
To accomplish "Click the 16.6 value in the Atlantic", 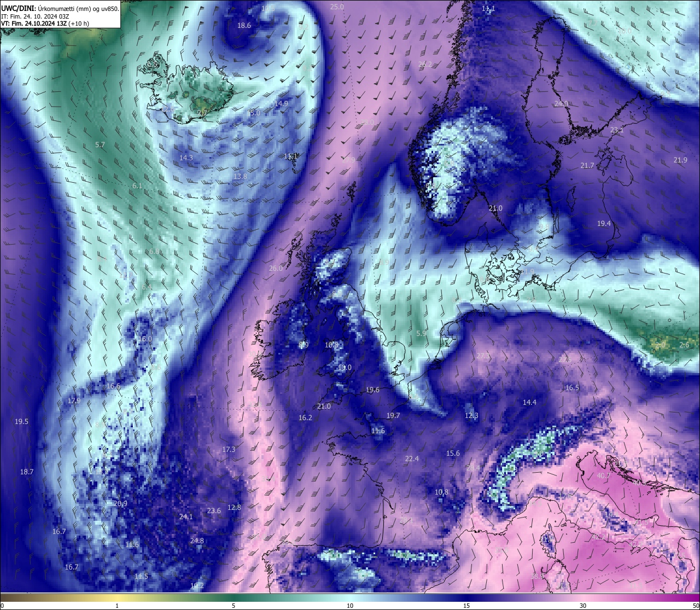I will pyautogui.click(x=113, y=386).
